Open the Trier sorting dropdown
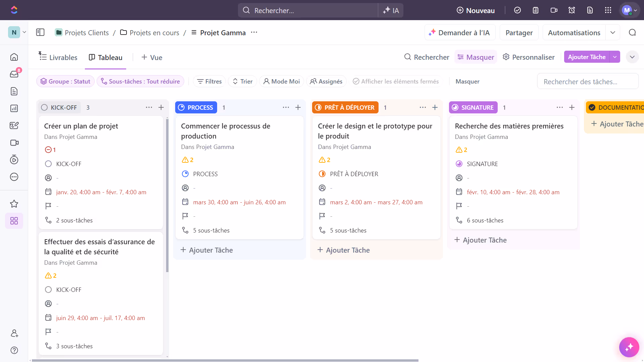Viewport: 644px width, 362px height. [x=242, y=81]
